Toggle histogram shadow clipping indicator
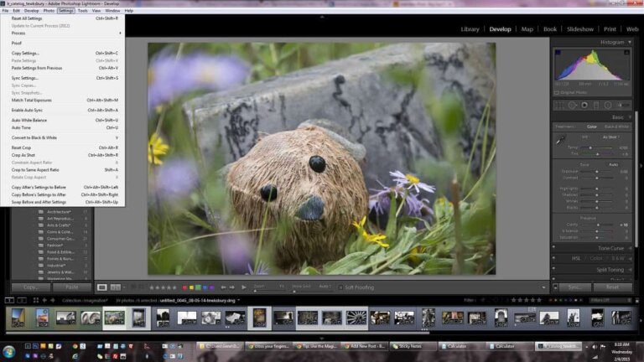Viewport: 644px width, 362px height. [x=558, y=52]
